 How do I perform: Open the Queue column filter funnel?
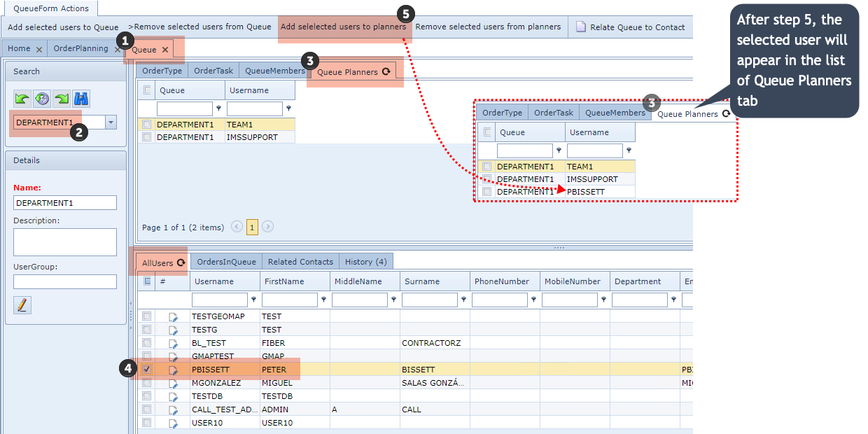click(218, 108)
